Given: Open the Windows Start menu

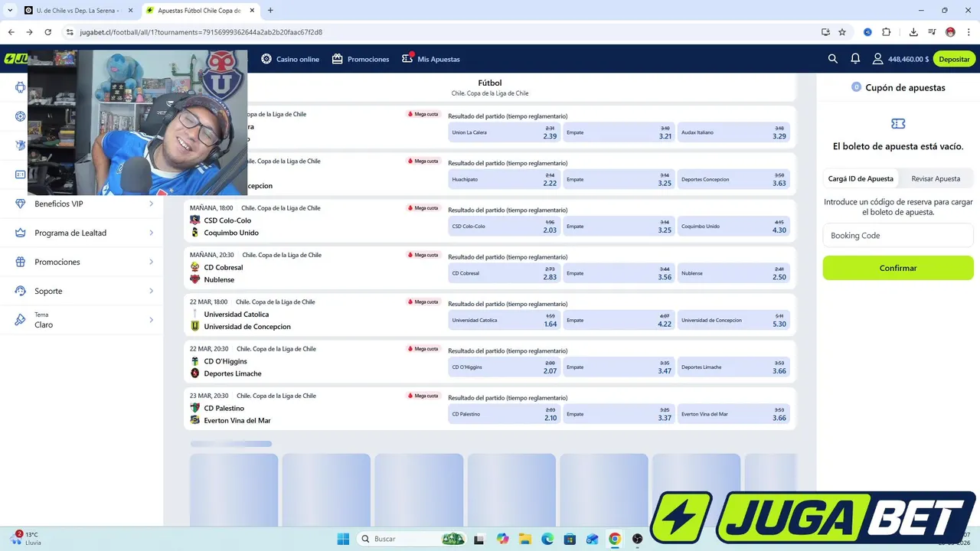Looking at the screenshot, I should pos(343,539).
